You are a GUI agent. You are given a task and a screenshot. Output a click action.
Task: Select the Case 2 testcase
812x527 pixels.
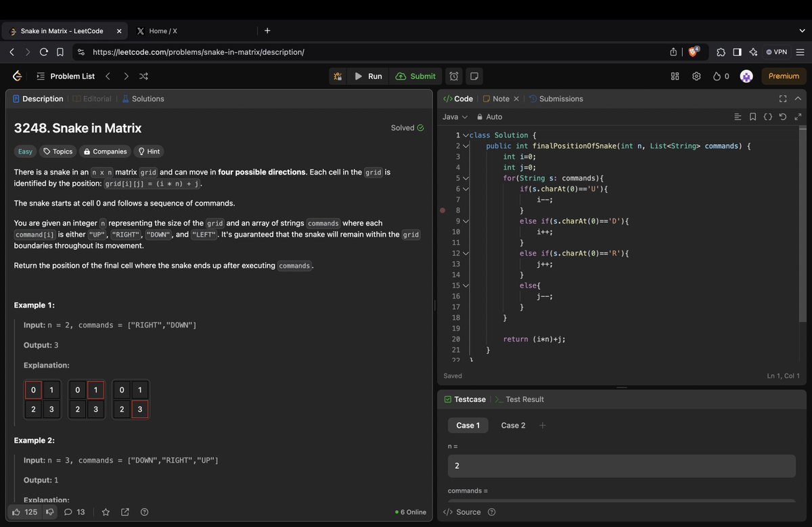pos(513,426)
